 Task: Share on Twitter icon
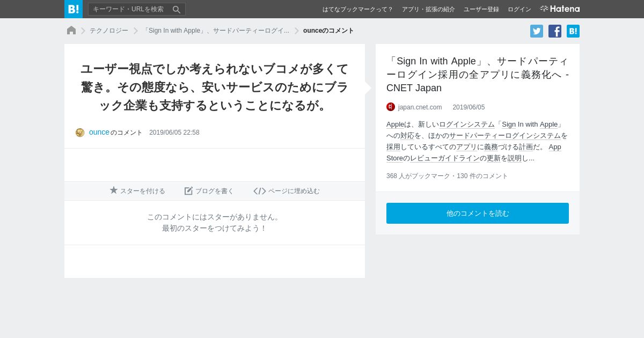click(537, 31)
